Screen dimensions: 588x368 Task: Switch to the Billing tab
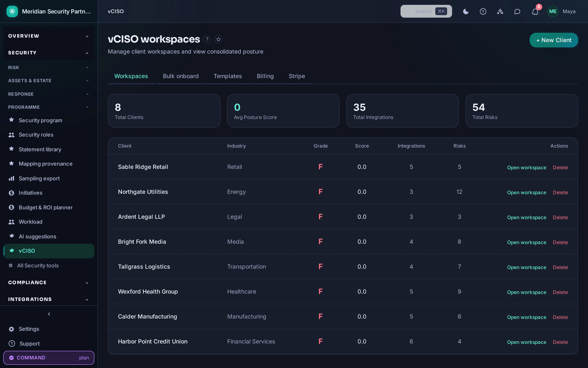tap(265, 76)
